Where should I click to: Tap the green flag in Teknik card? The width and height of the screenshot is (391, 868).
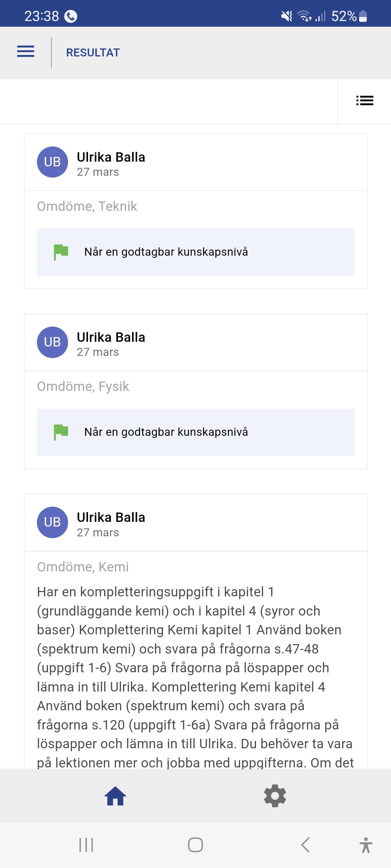[x=61, y=252]
